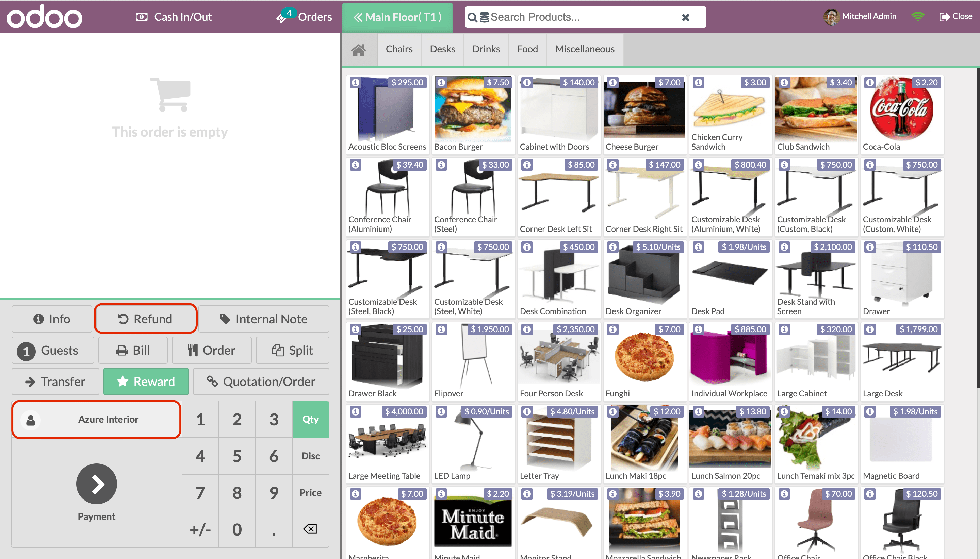Open the Guests count selector
This screenshot has width=980, height=559.
click(x=53, y=350)
